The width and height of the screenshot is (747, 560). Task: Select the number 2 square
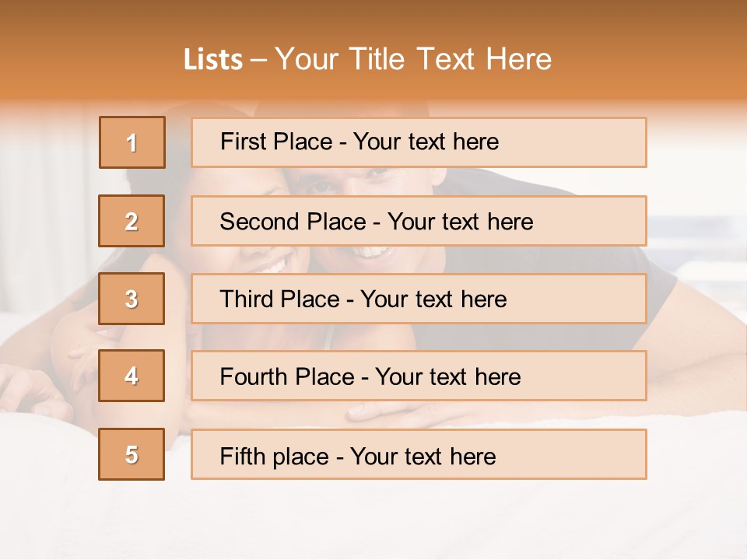[132, 221]
